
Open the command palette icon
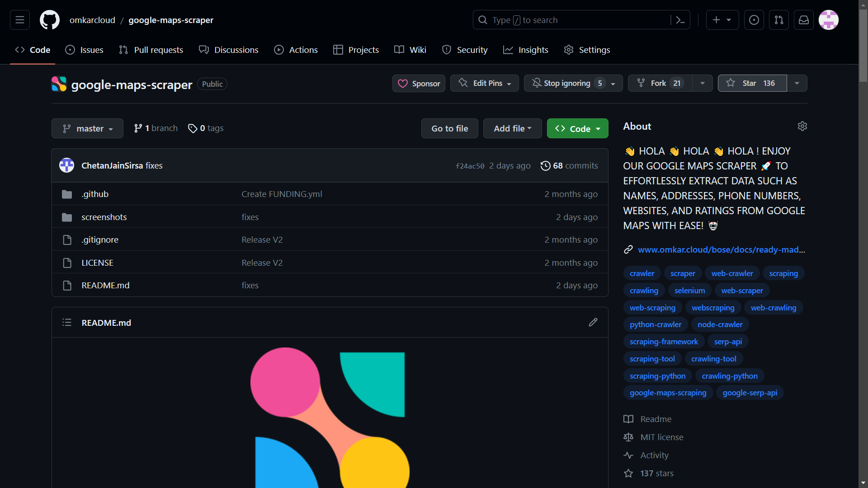pos(680,20)
